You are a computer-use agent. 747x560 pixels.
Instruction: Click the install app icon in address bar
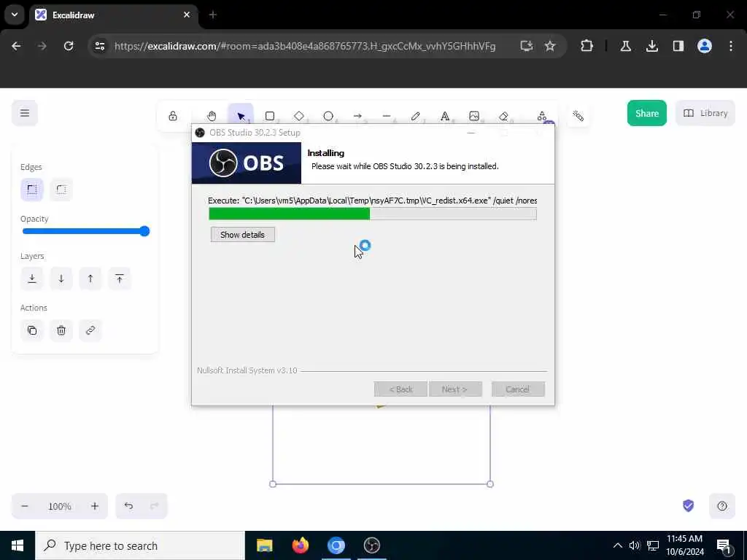[527, 46]
